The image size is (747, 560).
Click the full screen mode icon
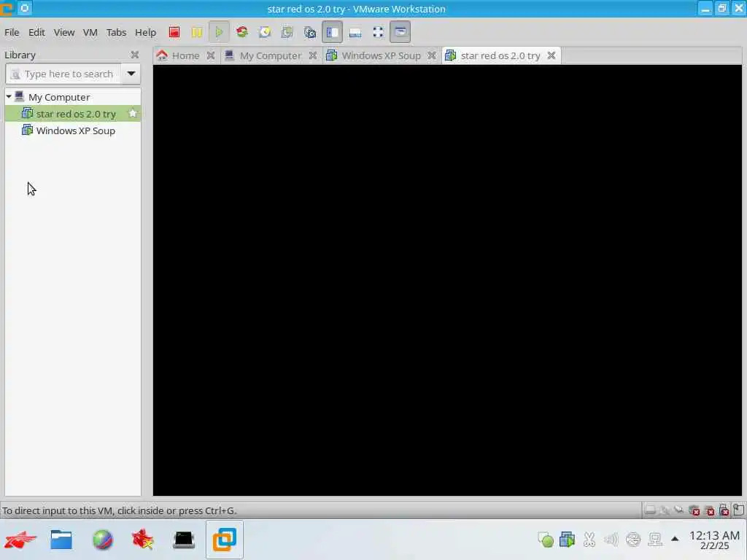[378, 32]
